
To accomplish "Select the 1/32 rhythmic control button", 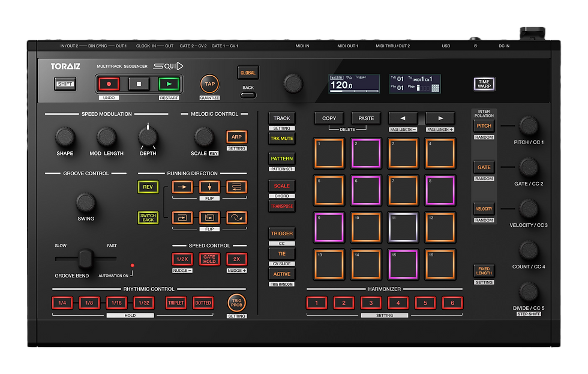I will [x=144, y=303].
